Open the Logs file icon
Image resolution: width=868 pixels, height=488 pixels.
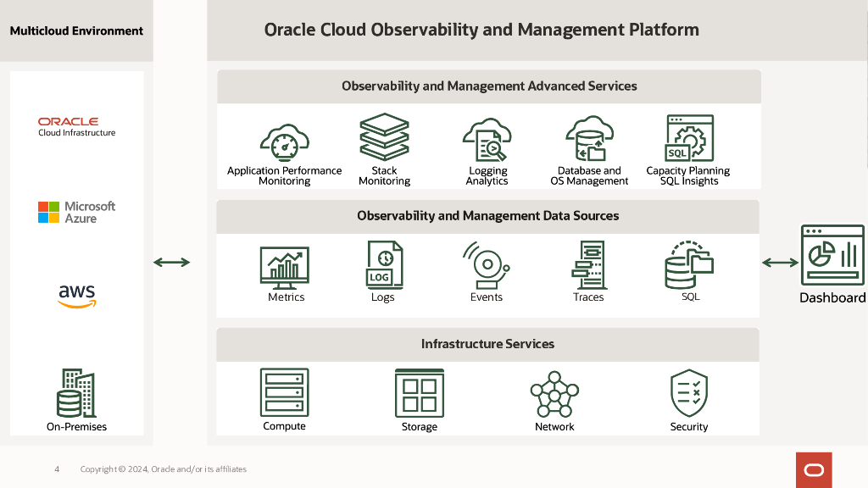(385, 265)
